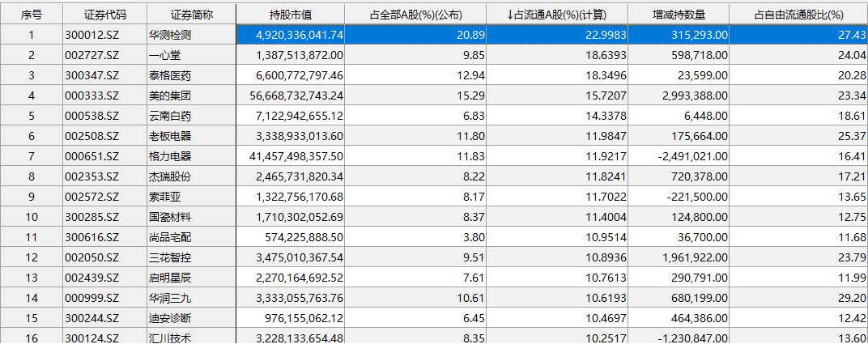The width and height of the screenshot is (868, 344).
Task: Click the 索菲亚 name cell
Action: click(192, 197)
